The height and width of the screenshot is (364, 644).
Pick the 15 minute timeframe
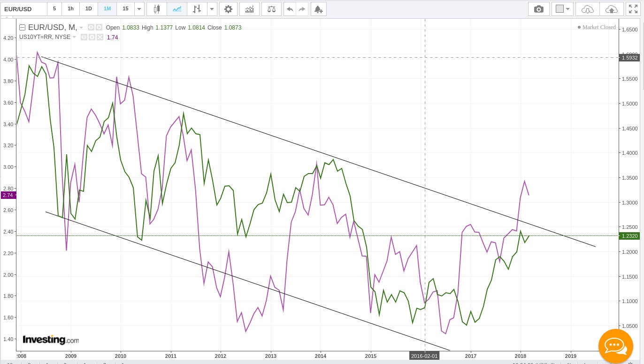point(125,9)
